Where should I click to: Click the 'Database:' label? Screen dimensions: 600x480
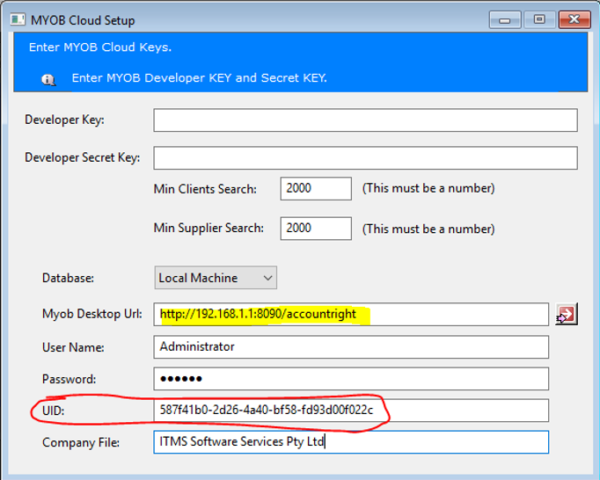click(x=68, y=277)
